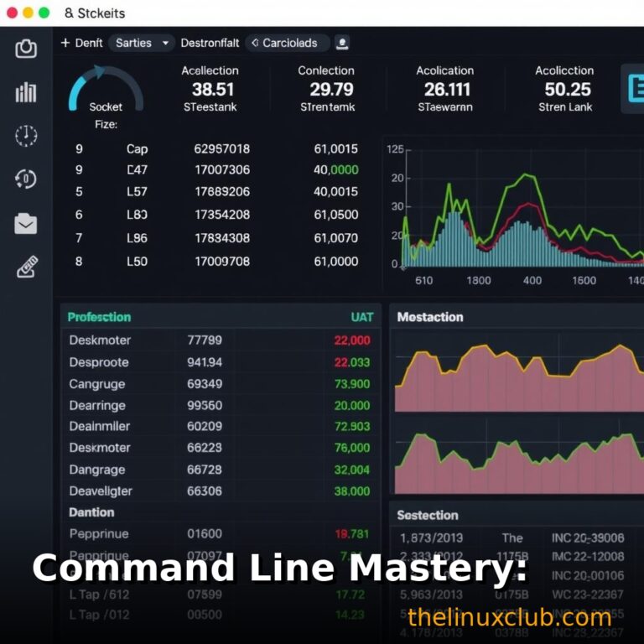Click the UAT column header
Screen dimensions: 644x644
coord(362,317)
